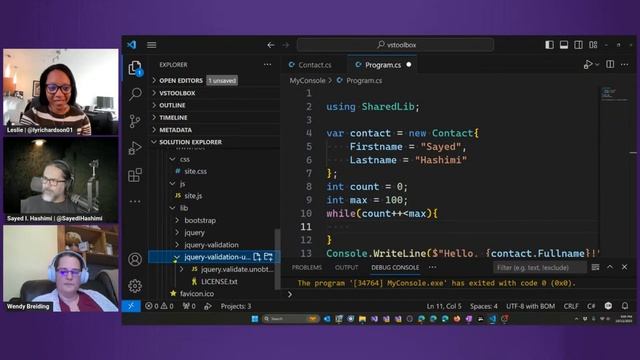Click the debug console filter field

(540, 267)
